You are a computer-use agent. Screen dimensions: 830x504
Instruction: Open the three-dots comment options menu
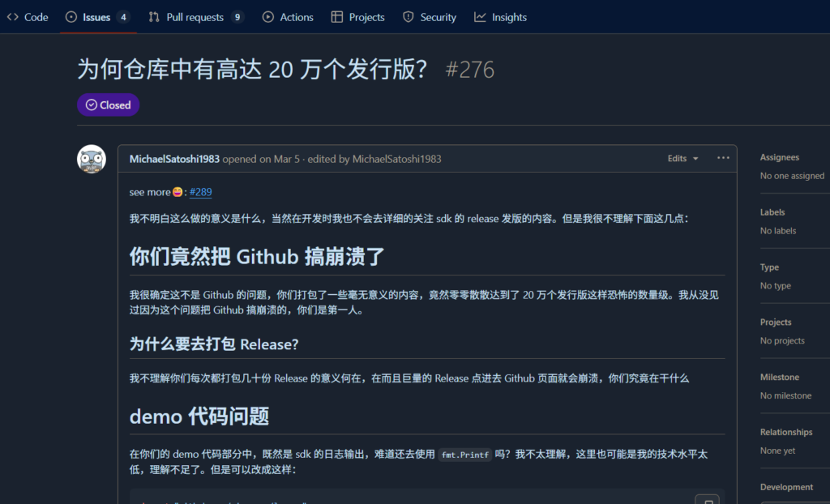click(x=723, y=158)
